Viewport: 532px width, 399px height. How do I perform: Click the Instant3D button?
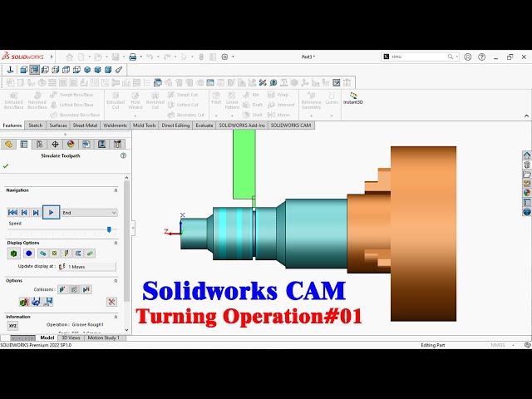click(352, 98)
